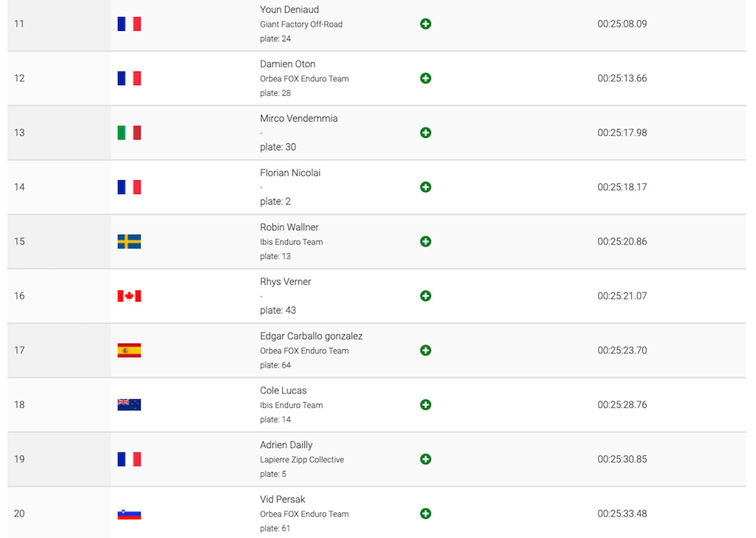The height and width of the screenshot is (538, 756).
Task: Select the Spanish flag in row 17
Action: 129,351
